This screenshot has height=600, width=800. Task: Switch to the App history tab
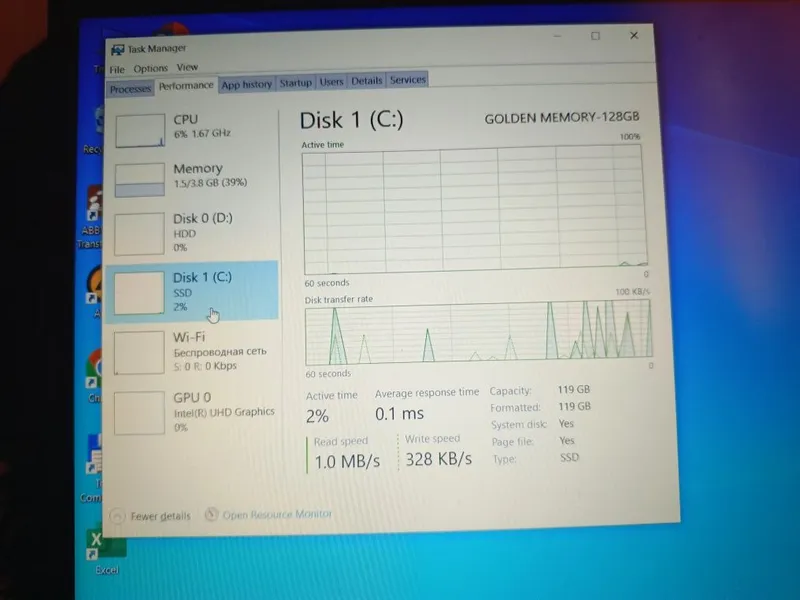click(x=246, y=84)
